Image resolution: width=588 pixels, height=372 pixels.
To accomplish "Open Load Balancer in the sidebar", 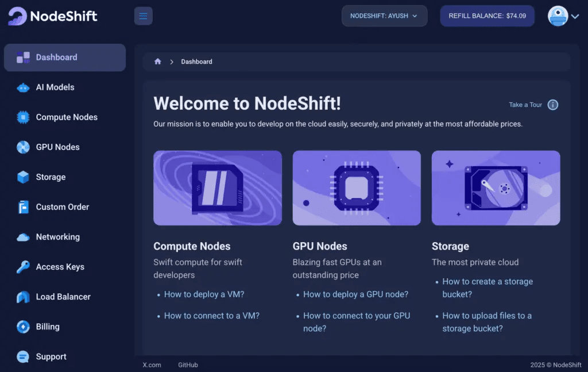I will click(63, 297).
